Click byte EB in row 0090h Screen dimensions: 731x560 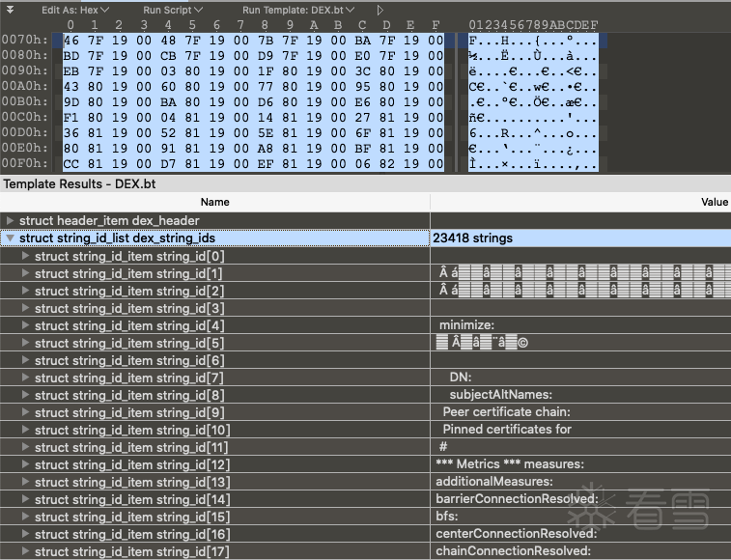70,70
